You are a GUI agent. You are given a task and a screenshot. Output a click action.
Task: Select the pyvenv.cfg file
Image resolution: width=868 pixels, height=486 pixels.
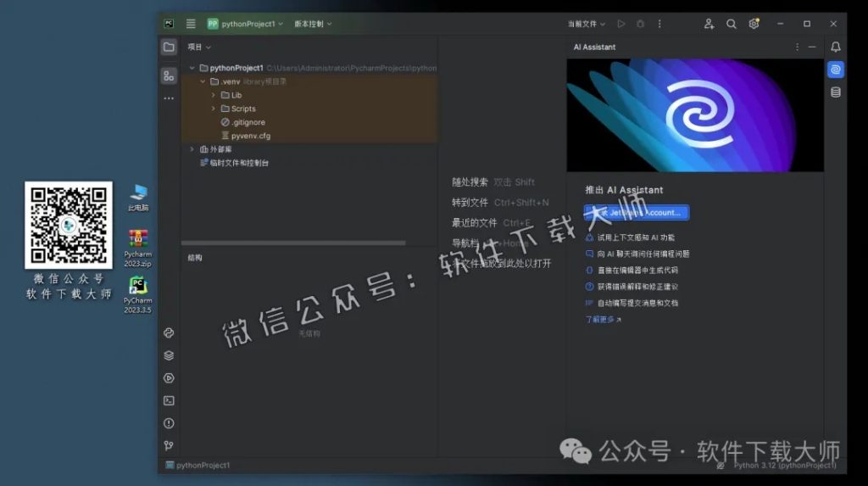(x=246, y=136)
